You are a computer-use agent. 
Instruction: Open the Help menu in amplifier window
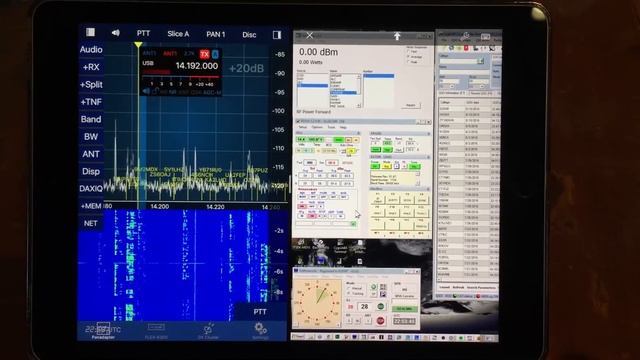pos(343,127)
